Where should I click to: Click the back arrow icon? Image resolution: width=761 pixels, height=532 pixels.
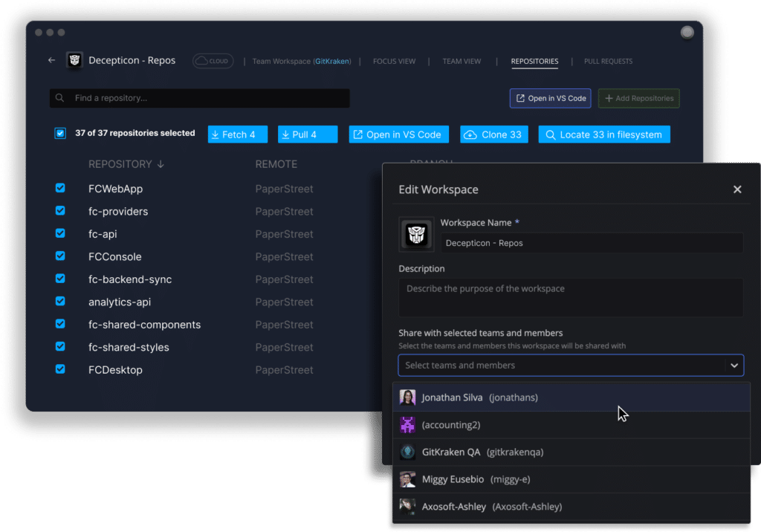tap(52, 60)
